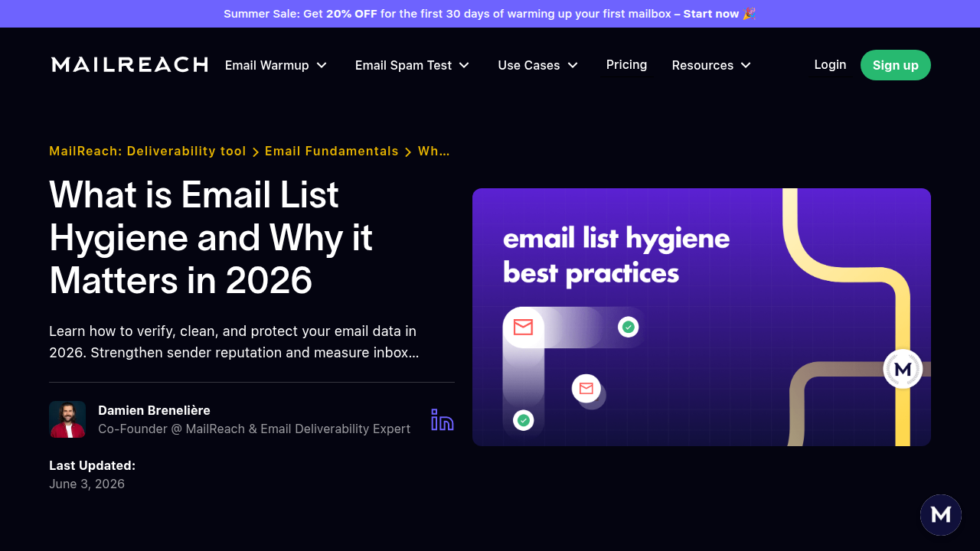Click the truncated 'Wh…' breadcrumb item

(x=434, y=152)
